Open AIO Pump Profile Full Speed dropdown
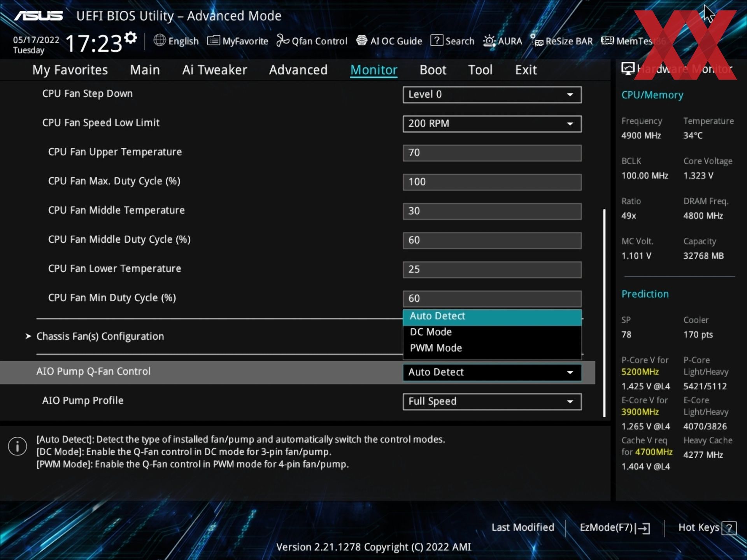Viewport: 747px width, 560px height. click(492, 401)
